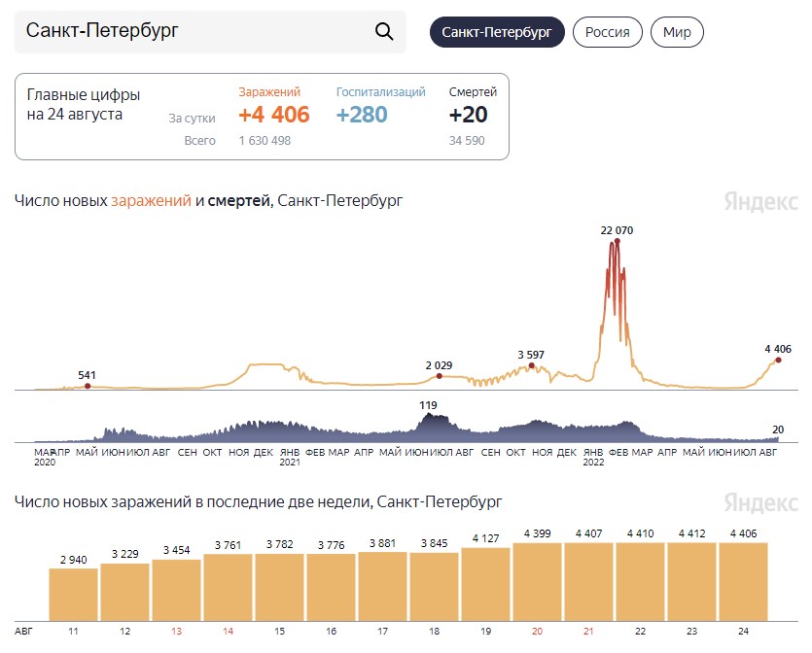The height and width of the screenshot is (653, 812).
Task: Click the +20 Смертей figure
Action: point(468,115)
